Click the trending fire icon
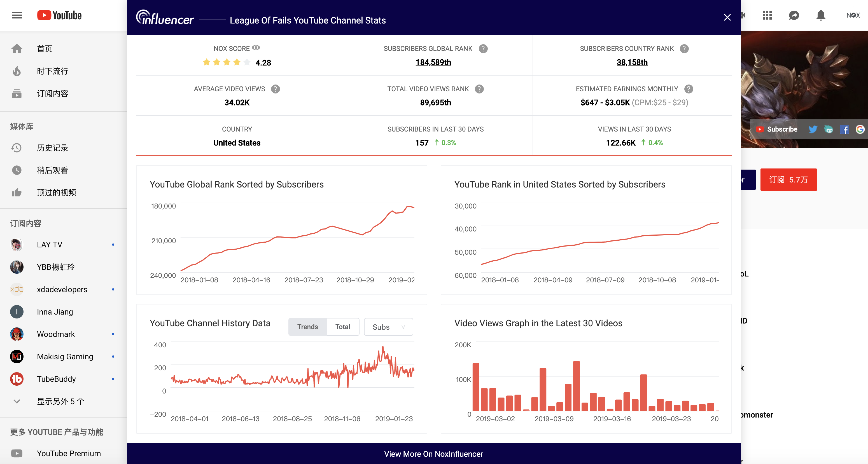Image resolution: width=868 pixels, height=464 pixels. [17, 71]
